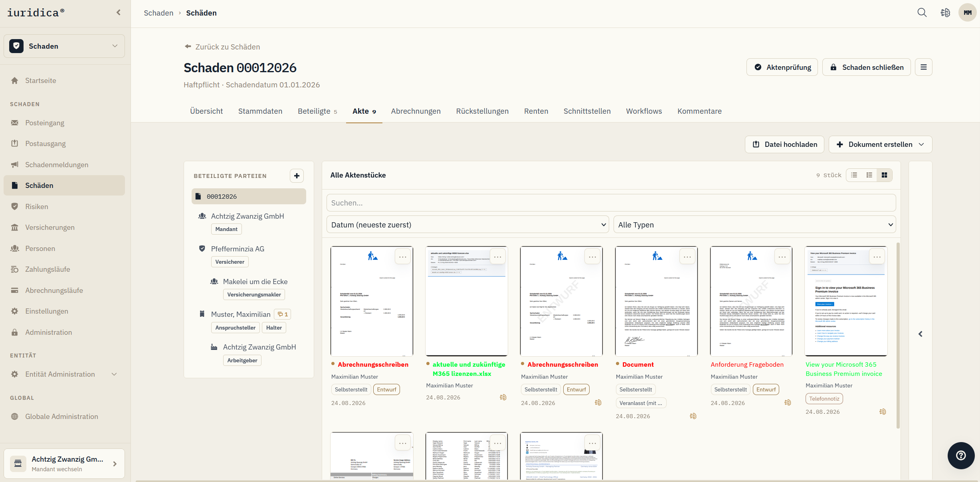Click AI brain icon on Anforderung Fragebogen card
This screenshot has height=482, width=980.
pyautogui.click(x=788, y=403)
